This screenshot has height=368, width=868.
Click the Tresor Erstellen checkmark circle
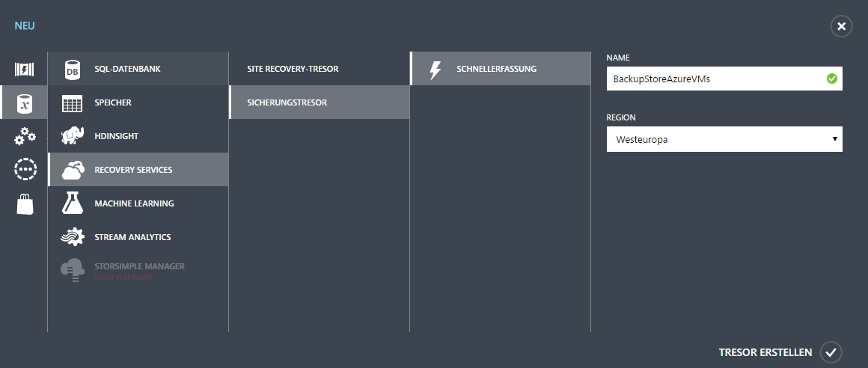831,352
